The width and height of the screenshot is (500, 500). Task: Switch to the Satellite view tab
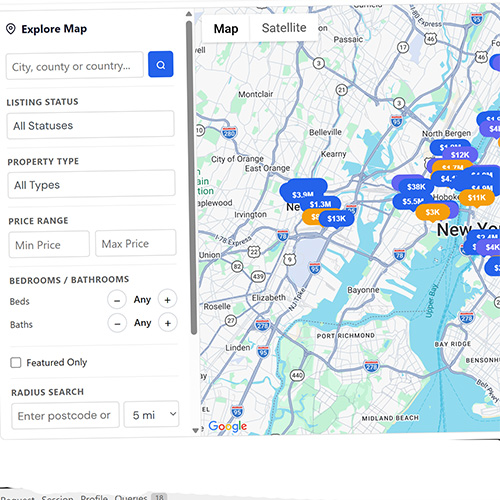(x=284, y=28)
